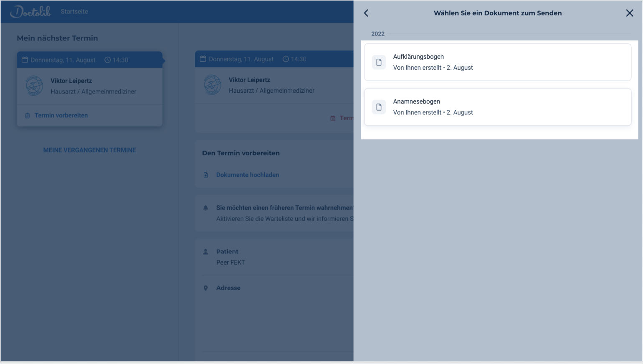Viewport: 643px width, 364px height.
Task: Select the Aufklärungsbogen document
Action: point(497,62)
